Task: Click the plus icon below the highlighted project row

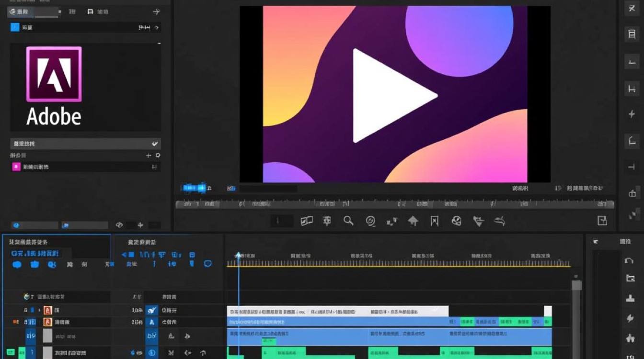Action: pos(149,156)
